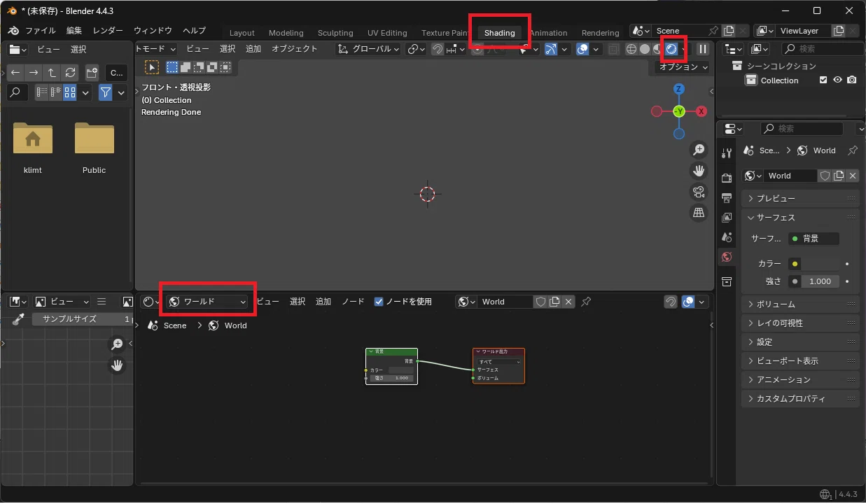Expand the レイの可視性 panel
This screenshot has width=866, height=504.
[x=800, y=323]
